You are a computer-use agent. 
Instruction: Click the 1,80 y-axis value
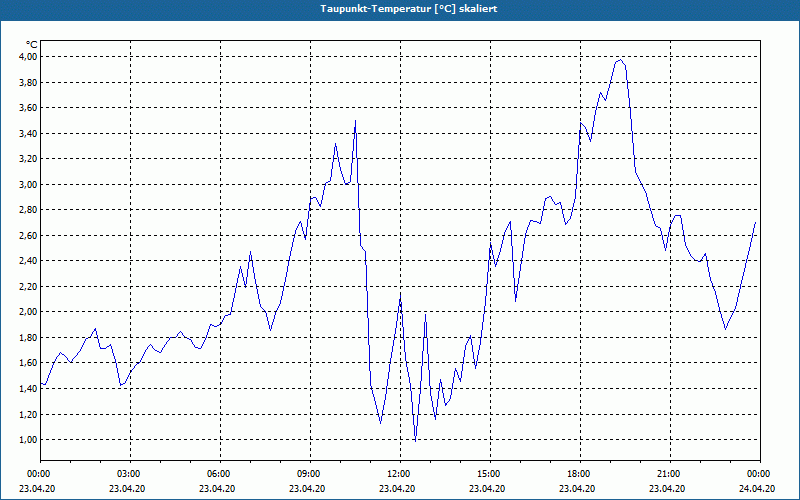(28, 337)
